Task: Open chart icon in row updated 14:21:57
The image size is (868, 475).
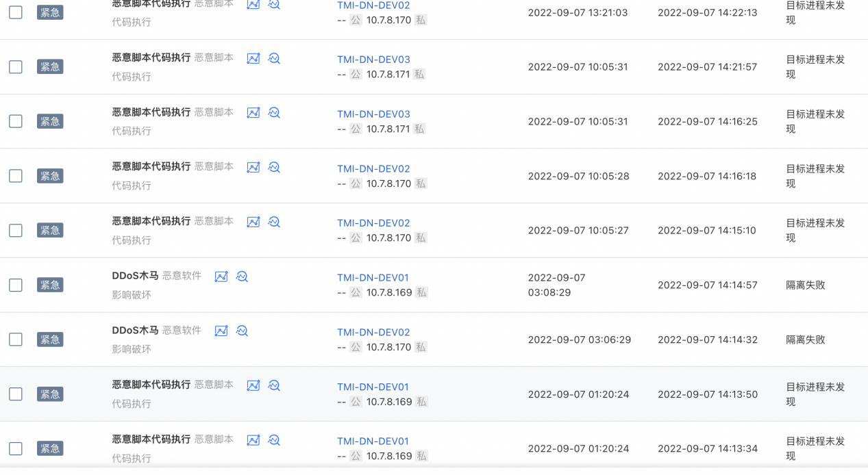Action: pos(253,58)
